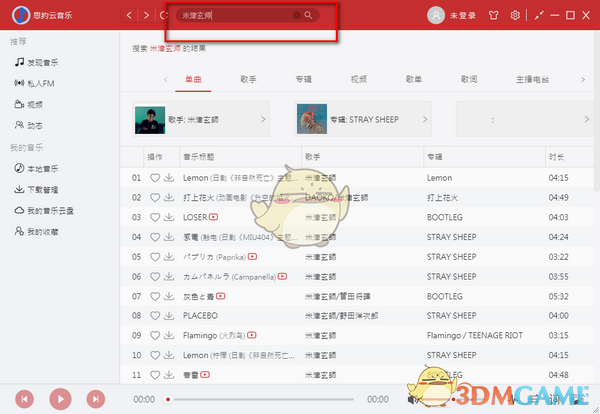Switch to the 歌手 tab

pos(248,78)
